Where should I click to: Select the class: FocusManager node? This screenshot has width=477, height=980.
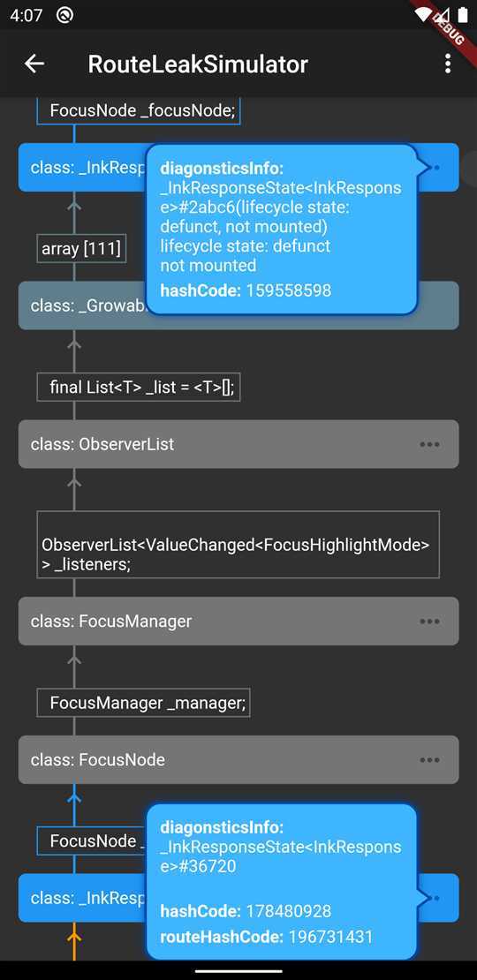[x=238, y=622]
